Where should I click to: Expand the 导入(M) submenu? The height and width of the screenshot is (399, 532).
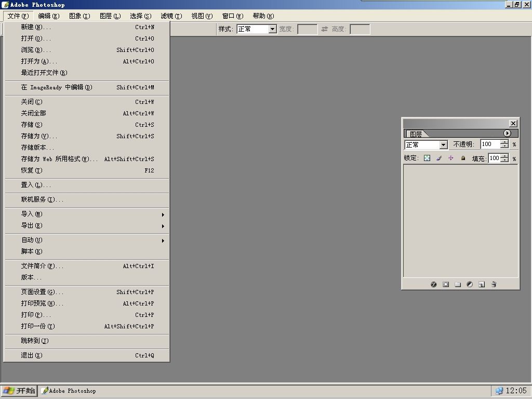pos(87,214)
